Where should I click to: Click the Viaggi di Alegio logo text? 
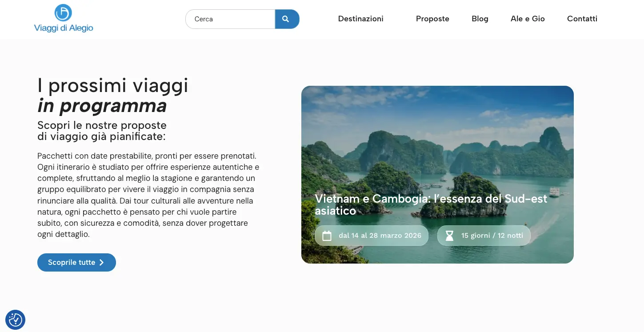64,28
